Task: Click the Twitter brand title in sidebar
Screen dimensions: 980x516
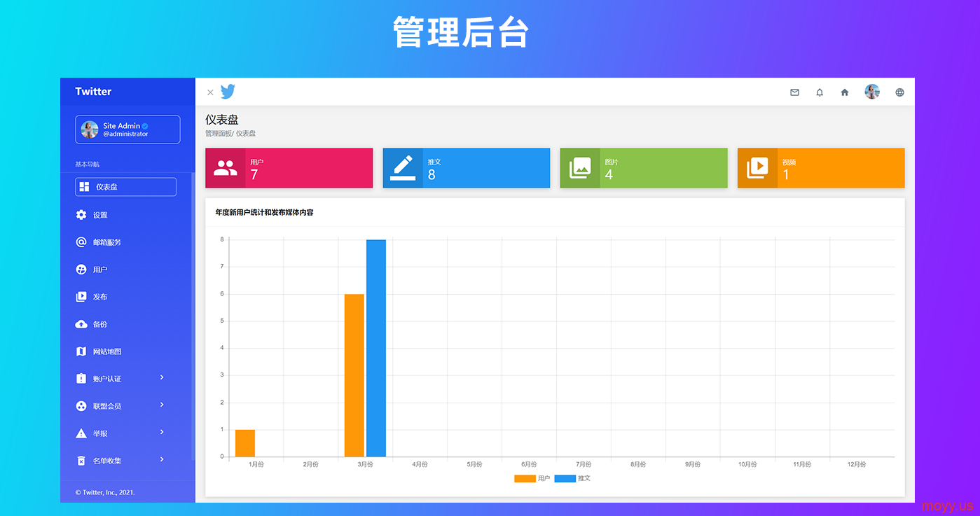Action: 93,92
